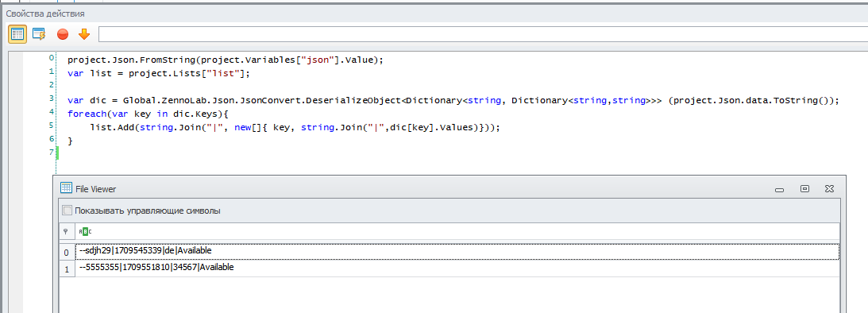The height and width of the screenshot is (313, 868).
Task: Click the ABC column header icon
Action: [85, 231]
